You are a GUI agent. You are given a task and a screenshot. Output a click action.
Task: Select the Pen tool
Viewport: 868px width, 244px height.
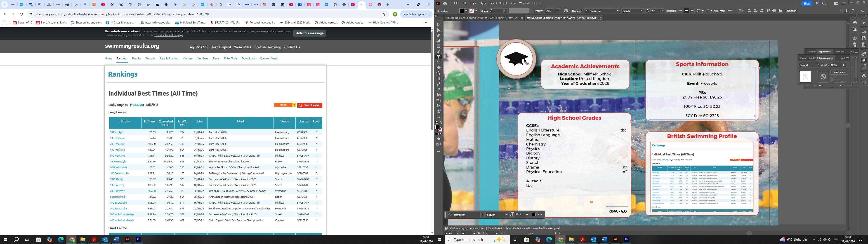tap(438, 35)
